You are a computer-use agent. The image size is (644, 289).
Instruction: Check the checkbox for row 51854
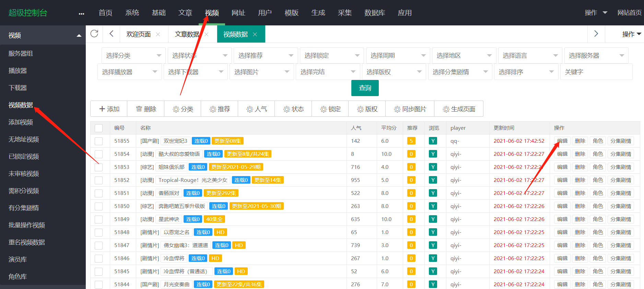(x=99, y=154)
